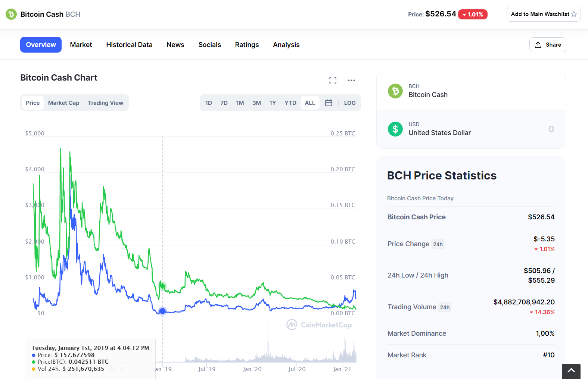Open fullscreen chart view icon
The width and height of the screenshot is (588, 379).
(333, 80)
